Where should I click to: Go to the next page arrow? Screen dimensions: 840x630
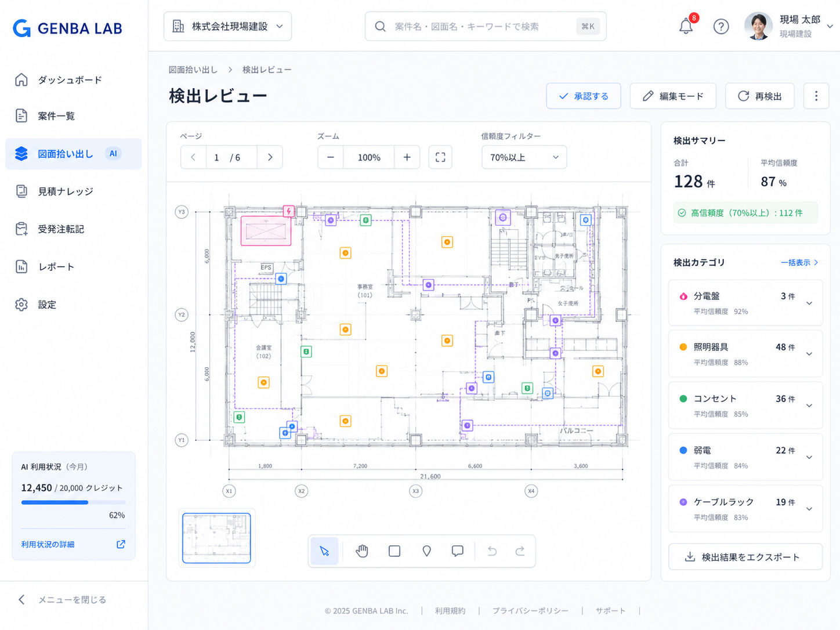point(270,157)
